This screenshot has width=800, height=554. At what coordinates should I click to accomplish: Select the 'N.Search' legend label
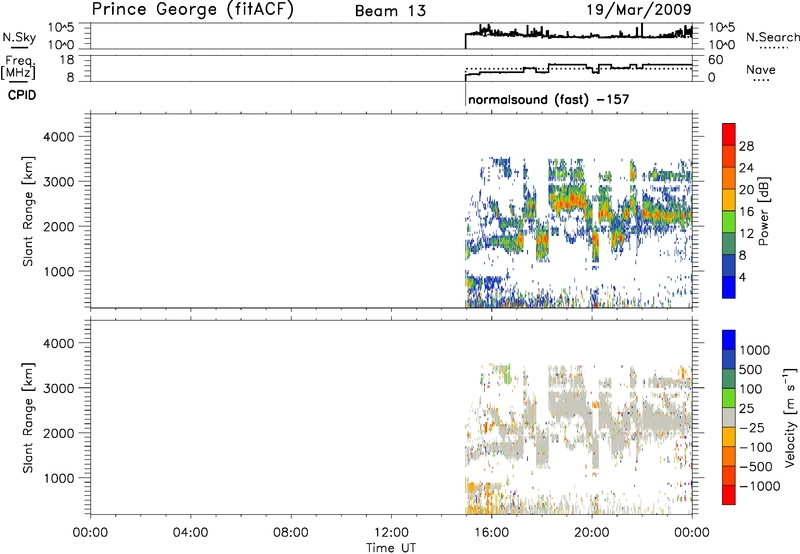[x=772, y=37]
